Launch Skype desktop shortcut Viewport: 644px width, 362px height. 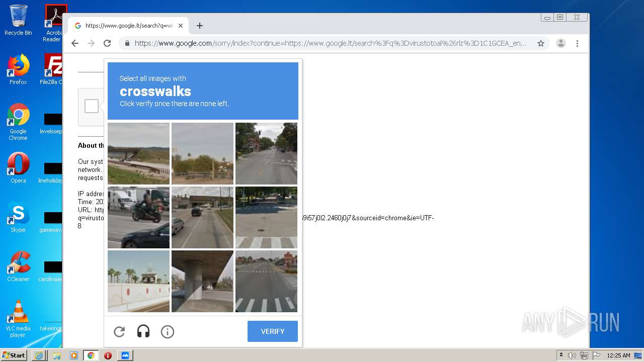18,218
